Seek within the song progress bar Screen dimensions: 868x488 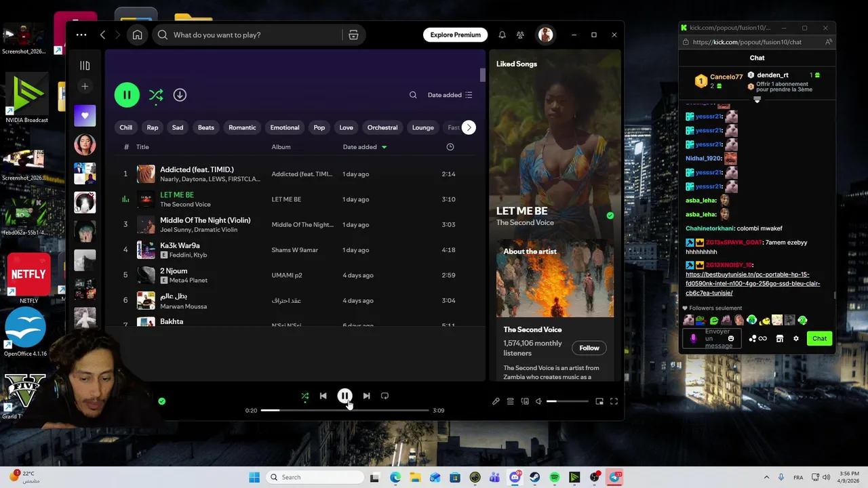344,410
